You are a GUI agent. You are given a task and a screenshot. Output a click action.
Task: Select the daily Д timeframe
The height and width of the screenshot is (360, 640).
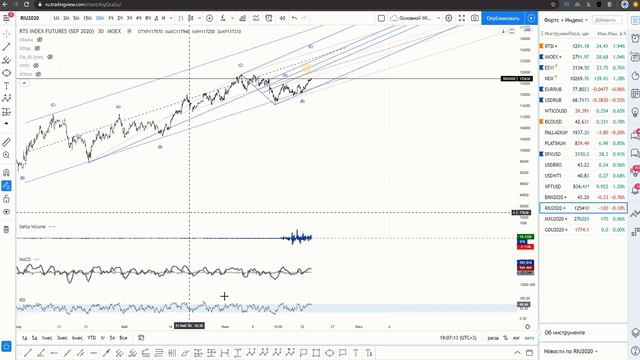coord(156,18)
